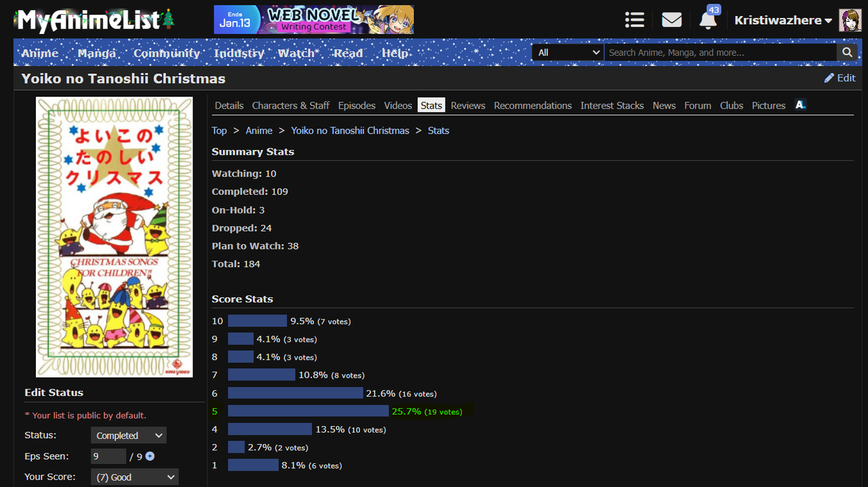Click the 'Anime' breadcrumb link
Viewport: 868px width, 487px height.
point(259,130)
